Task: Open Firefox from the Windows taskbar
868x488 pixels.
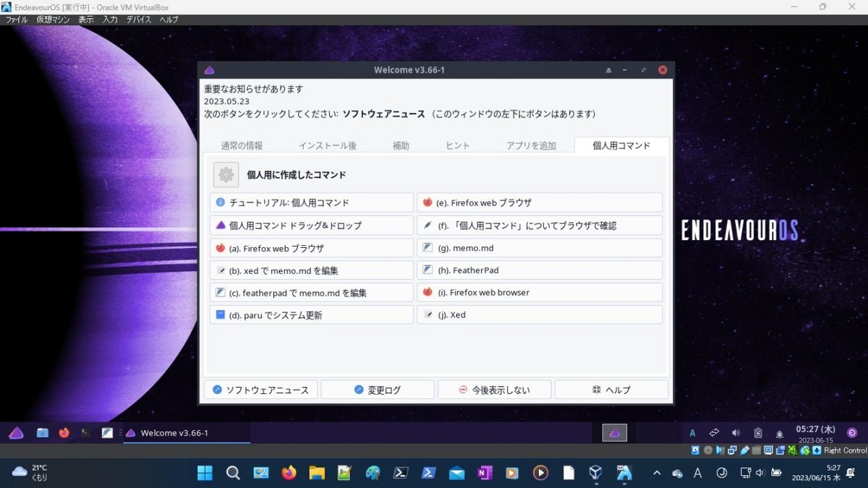Action: point(289,473)
